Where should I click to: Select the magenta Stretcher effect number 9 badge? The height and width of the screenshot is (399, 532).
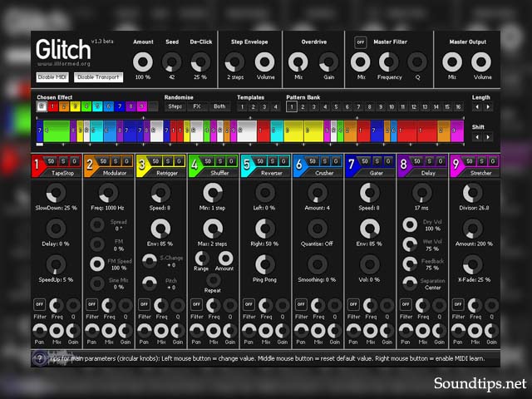(456, 165)
